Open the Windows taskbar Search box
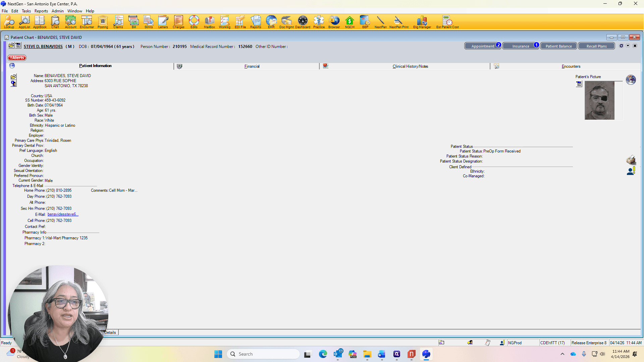This screenshot has height=362, width=644. (x=263, y=354)
